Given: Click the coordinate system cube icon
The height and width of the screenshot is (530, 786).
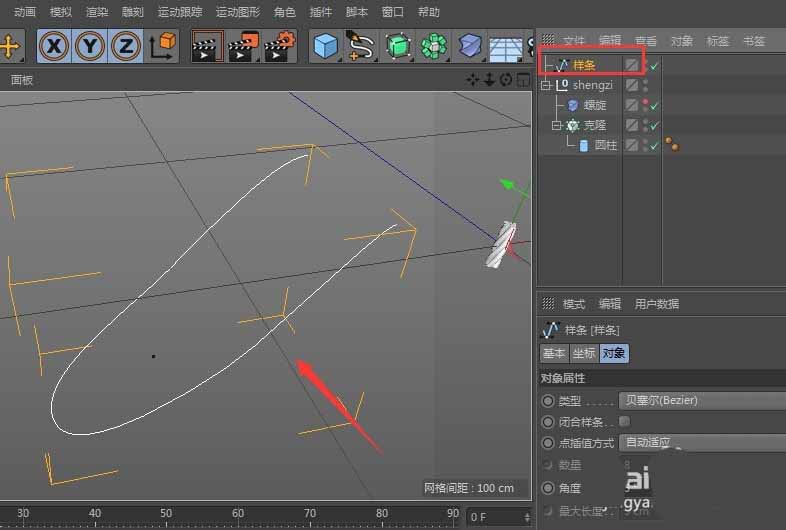Looking at the screenshot, I should coord(162,46).
